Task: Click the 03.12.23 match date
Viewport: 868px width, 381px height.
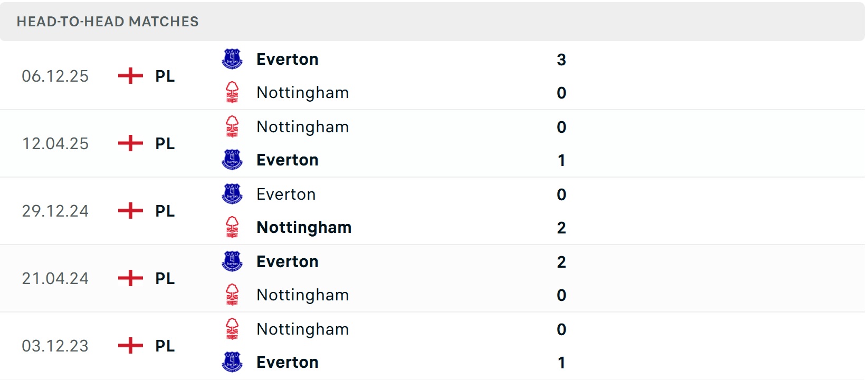Action: (x=55, y=346)
